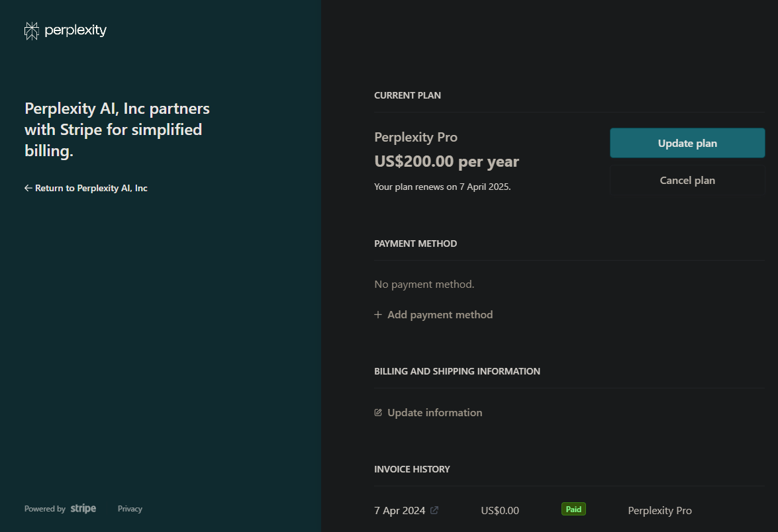This screenshot has width=778, height=532.
Task: Open Update information link
Action: (434, 413)
